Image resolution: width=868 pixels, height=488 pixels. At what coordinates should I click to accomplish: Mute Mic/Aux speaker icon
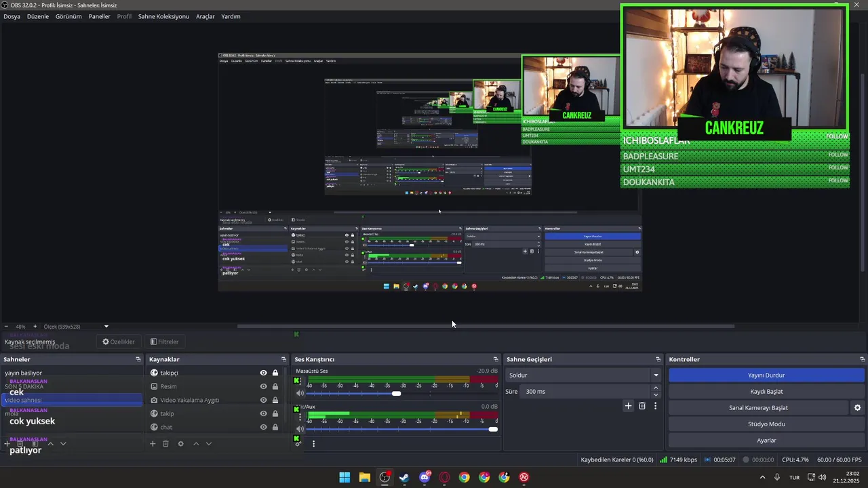[300, 429]
